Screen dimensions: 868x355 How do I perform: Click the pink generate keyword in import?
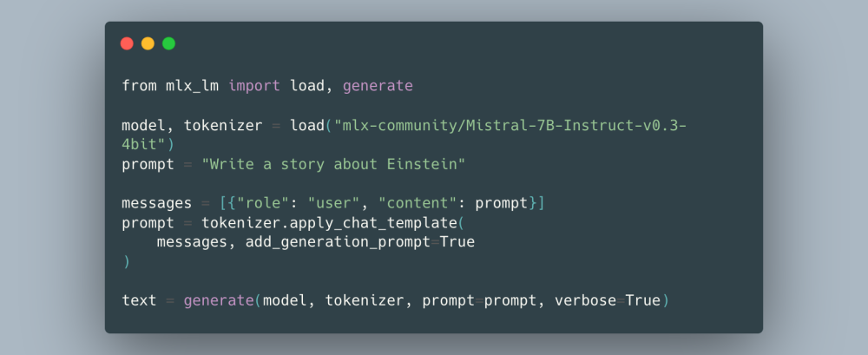click(378, 87)
